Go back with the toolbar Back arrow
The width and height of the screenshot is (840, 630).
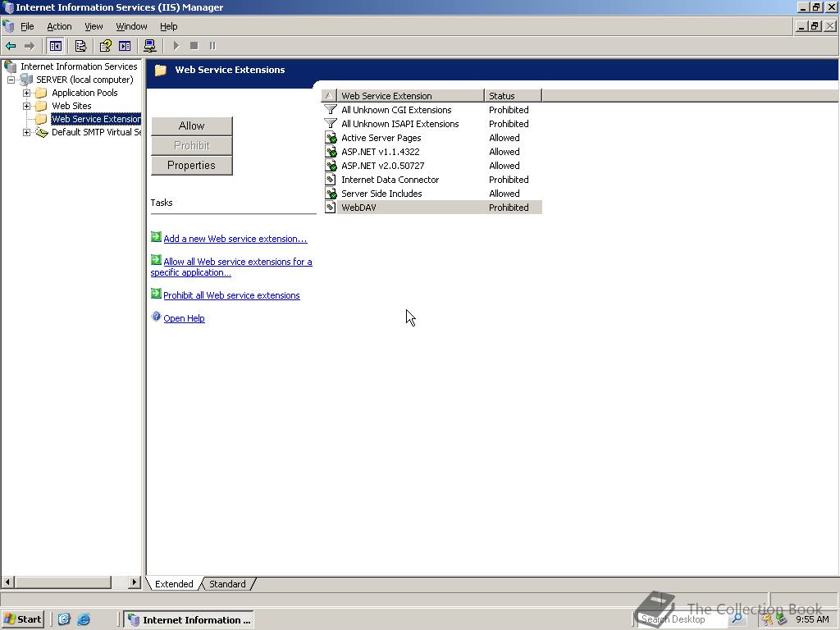pyautogui.click(x=11, y=46)
